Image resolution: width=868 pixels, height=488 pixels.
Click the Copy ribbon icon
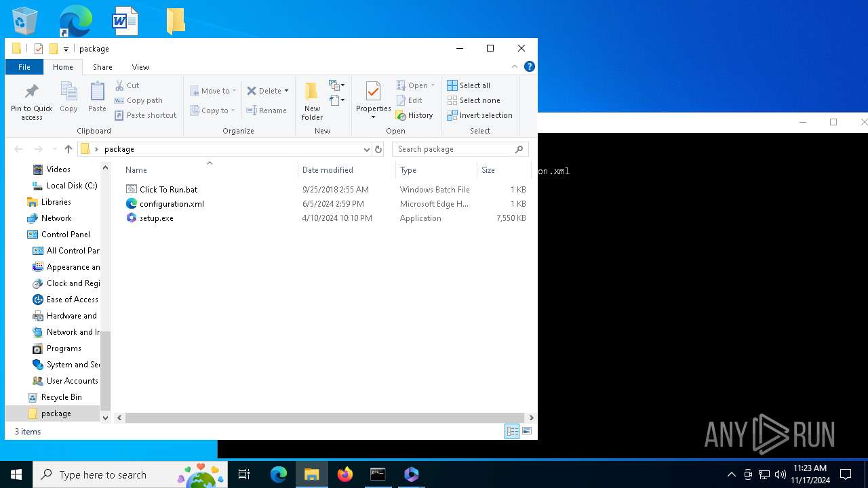[x=68, y=92]
